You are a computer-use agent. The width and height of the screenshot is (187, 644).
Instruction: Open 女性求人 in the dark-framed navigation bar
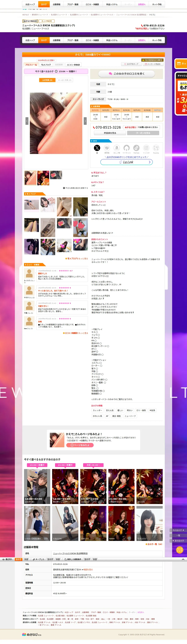click(142, 40)
